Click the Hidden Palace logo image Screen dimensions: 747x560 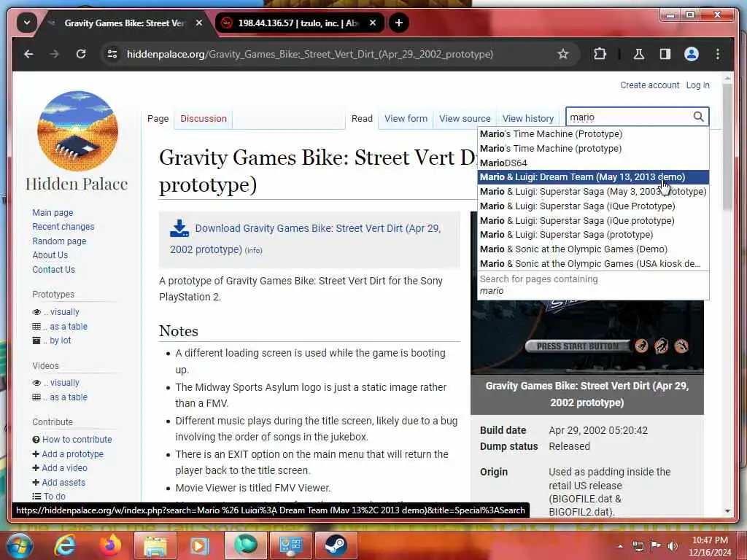(77, 131)
